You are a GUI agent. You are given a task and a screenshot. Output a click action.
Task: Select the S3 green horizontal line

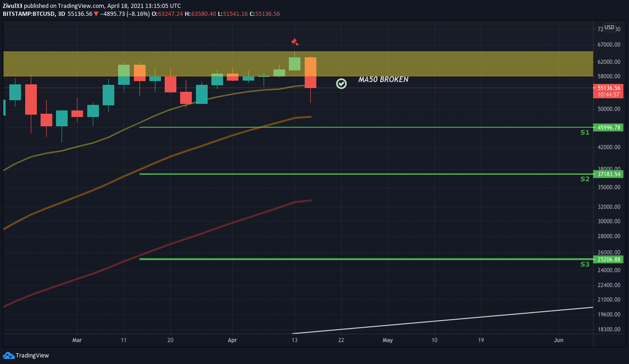(x=366, y=259)
